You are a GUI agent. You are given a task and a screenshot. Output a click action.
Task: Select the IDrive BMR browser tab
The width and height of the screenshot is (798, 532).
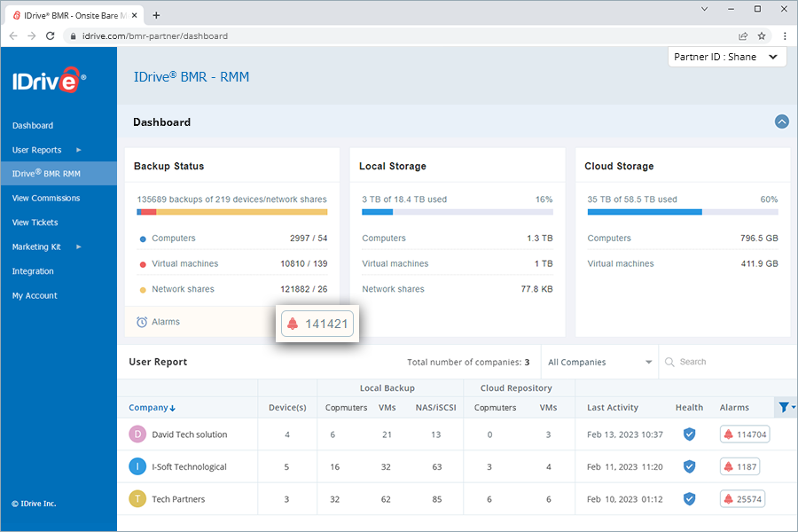pos(74,15)
